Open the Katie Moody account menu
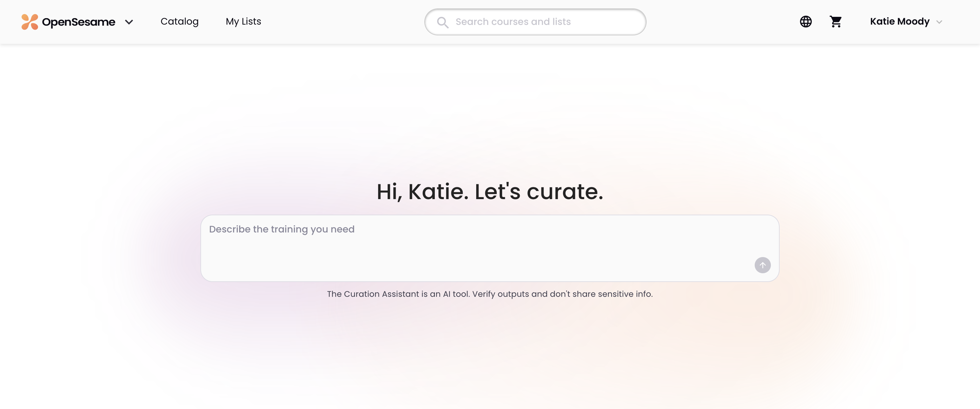 pos(906,22)
